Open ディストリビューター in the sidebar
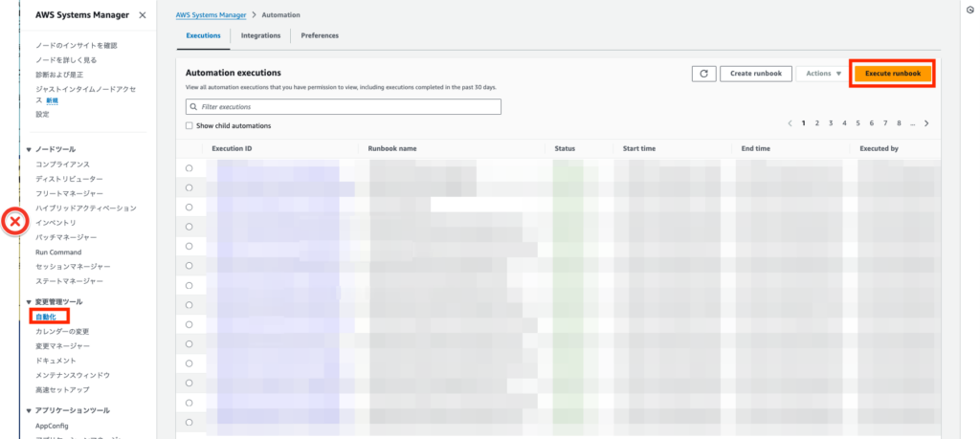Viewport: 980px width, 439px height. 69,179
